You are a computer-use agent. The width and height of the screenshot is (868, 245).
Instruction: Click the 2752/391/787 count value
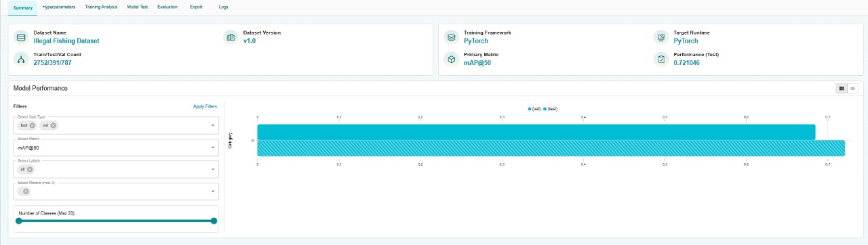pyautogui.click(x=52, y=63)
